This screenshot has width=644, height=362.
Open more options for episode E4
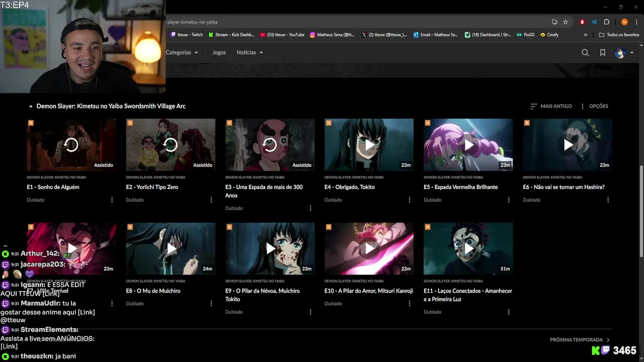pos(410,200)
